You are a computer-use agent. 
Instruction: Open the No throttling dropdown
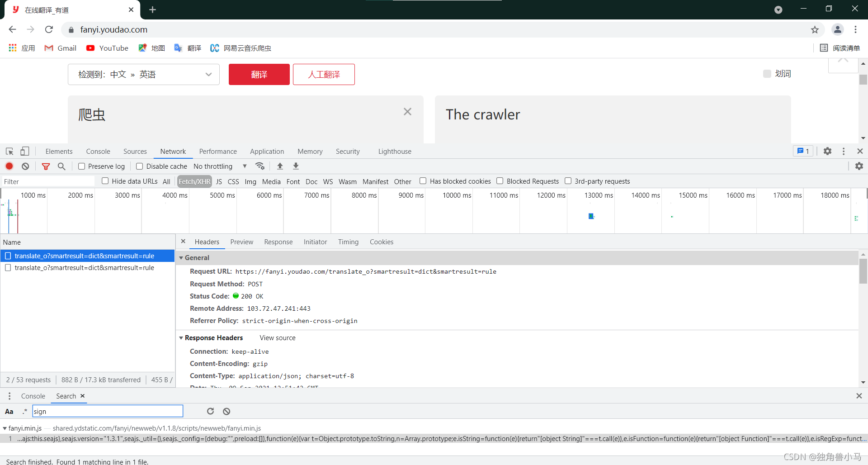tap(220, 166)
